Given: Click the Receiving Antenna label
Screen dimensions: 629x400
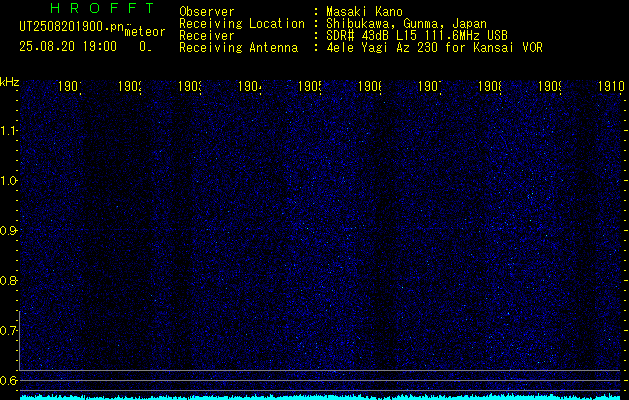Looking at the screenshot, I should [x=239, y=48].
